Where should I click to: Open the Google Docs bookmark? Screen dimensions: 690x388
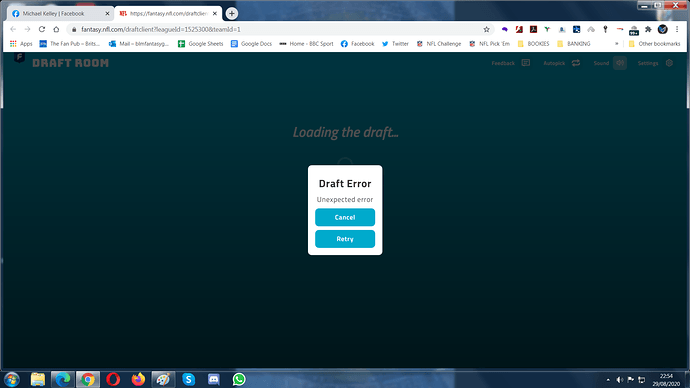[x=251, y=44]
